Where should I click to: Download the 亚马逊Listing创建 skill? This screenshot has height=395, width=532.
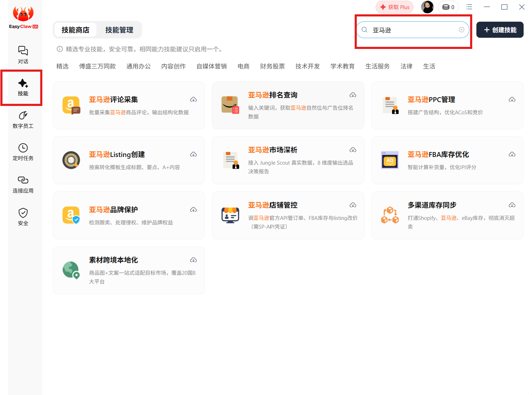coord(193,155)
